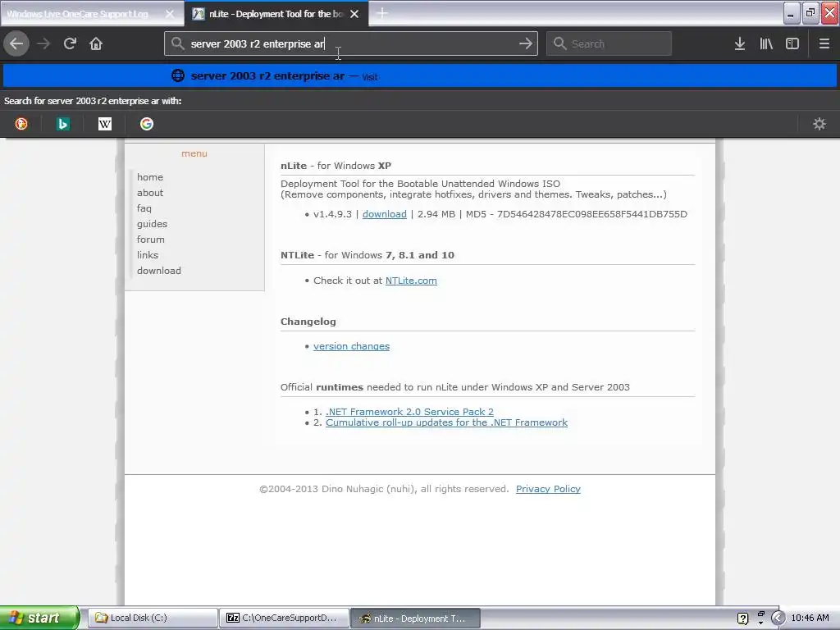Image resolution: width=840 pixels, height=630 pixels.
Task: Open Cumulative roll-up updates link
Action: point(446,422)
